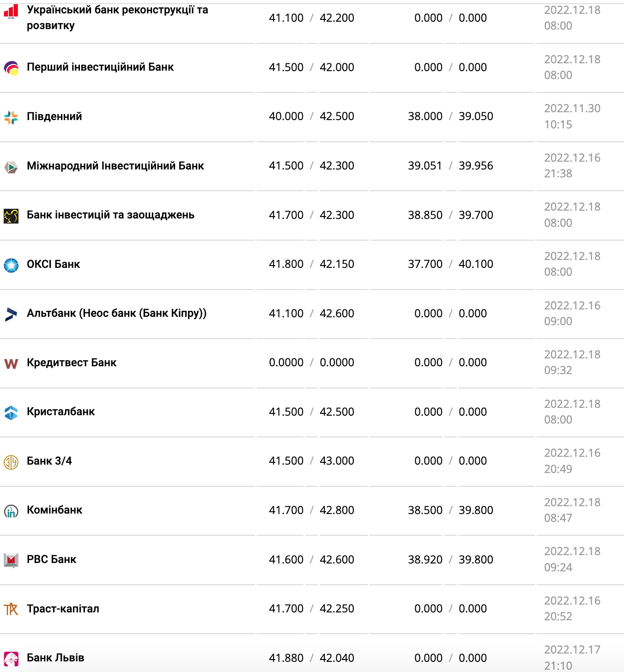Select the РВС Банк 38.920 / 39.800 rate
The width and height of the screenshot is (624, 672).
[x=450, y=560]
